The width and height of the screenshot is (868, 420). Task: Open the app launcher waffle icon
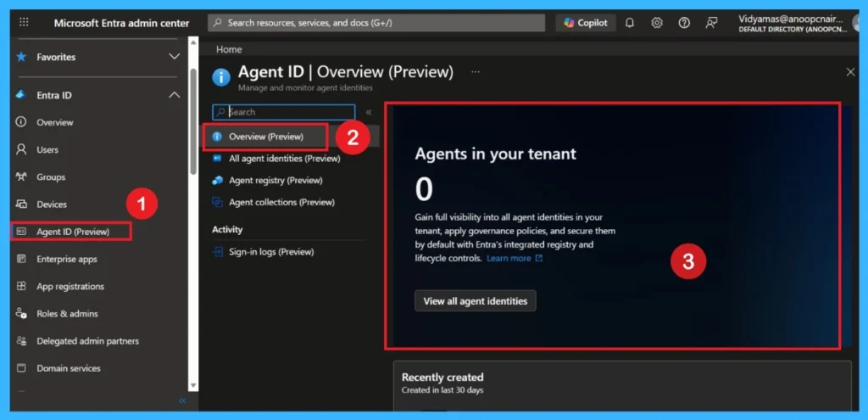tap(24, 23)
